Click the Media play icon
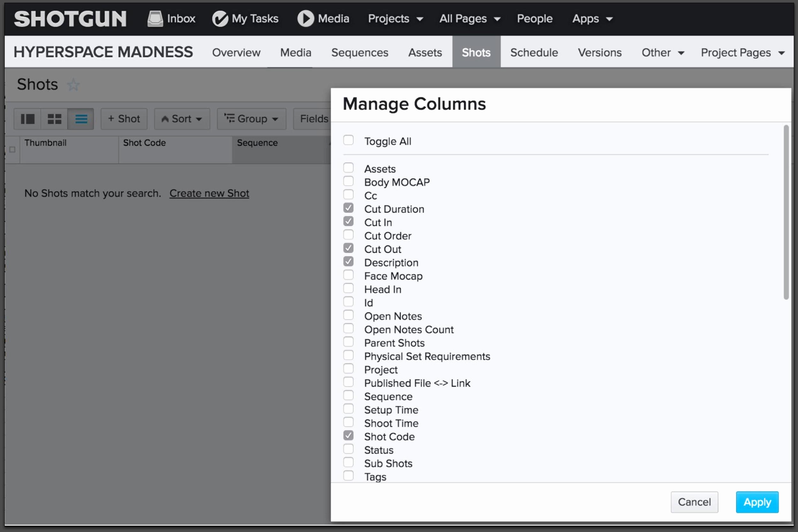This screenshot has height=532, width=798. (x=305, y=18)
